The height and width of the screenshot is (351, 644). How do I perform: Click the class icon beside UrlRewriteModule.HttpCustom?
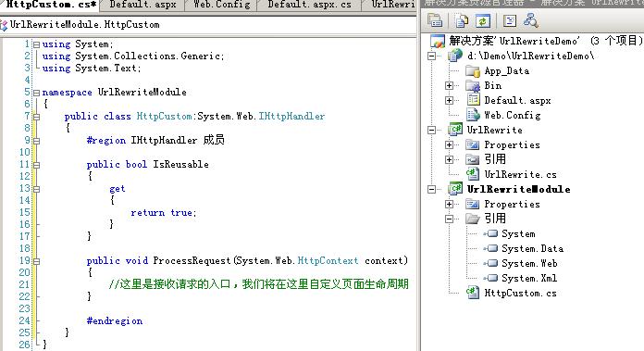pos(4,25)
